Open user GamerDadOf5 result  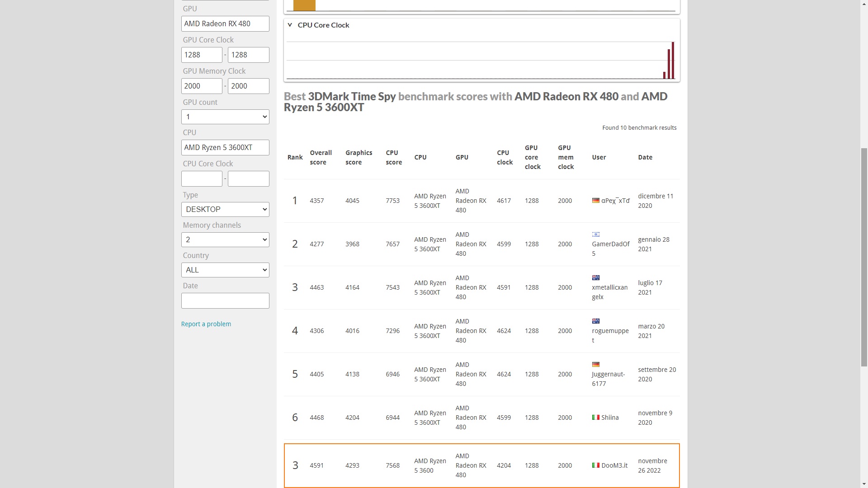click(610, 244)
